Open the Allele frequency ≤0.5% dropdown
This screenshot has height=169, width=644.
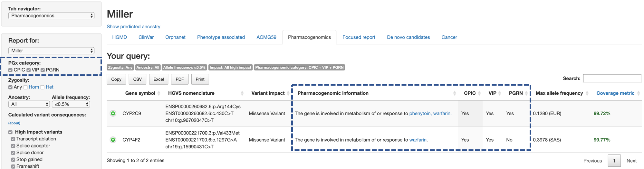coord(71,104)
